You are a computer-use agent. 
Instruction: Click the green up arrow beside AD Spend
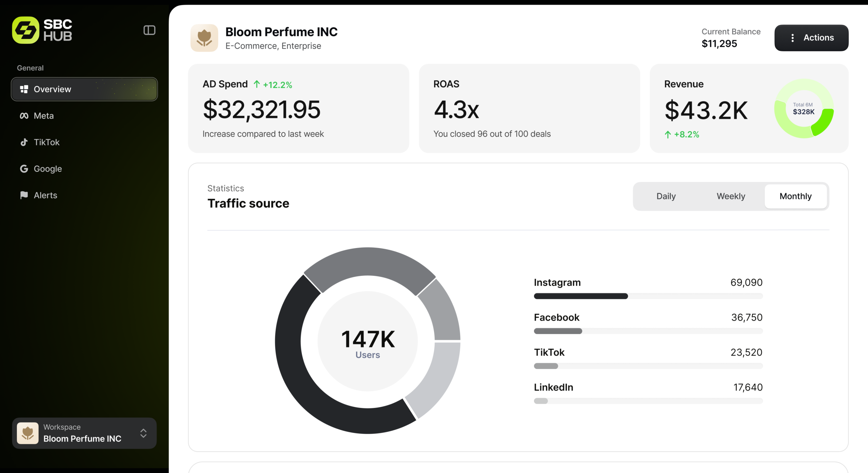coord(257,84)
